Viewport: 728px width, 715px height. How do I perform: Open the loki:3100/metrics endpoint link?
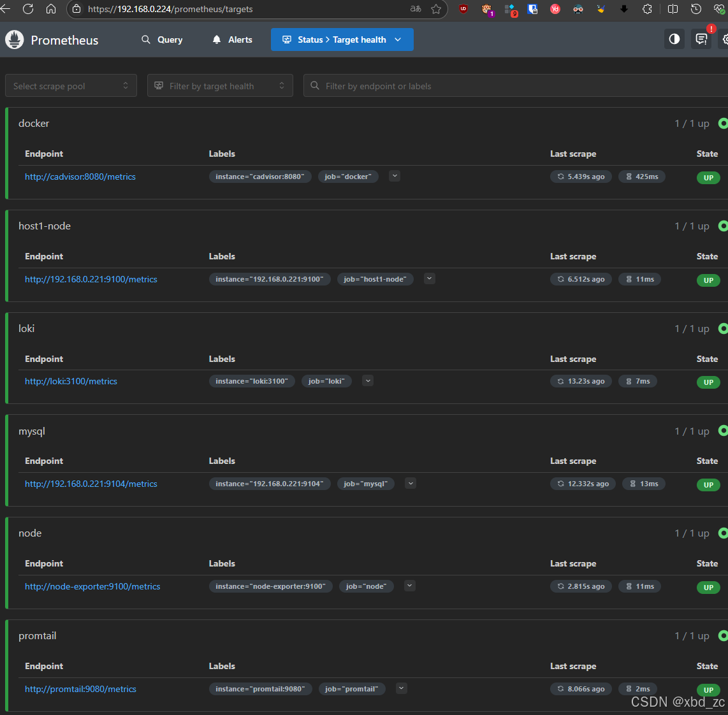(71, 381)
